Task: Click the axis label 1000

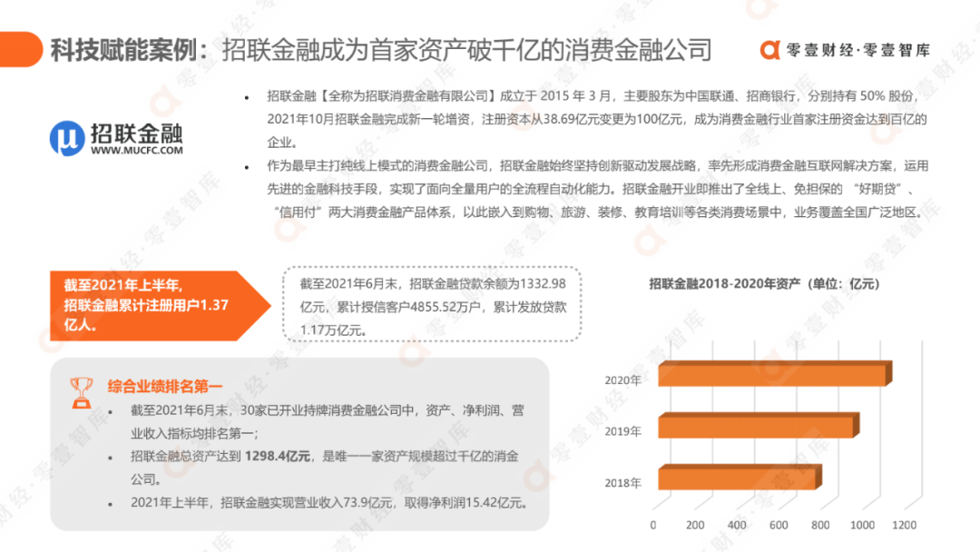Action: point(863,525)
